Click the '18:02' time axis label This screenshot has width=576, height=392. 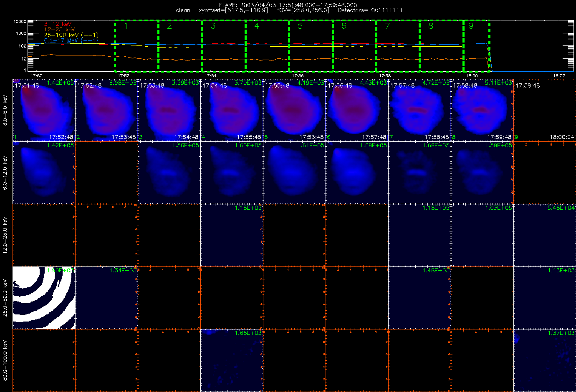click(x=559, y=76)
